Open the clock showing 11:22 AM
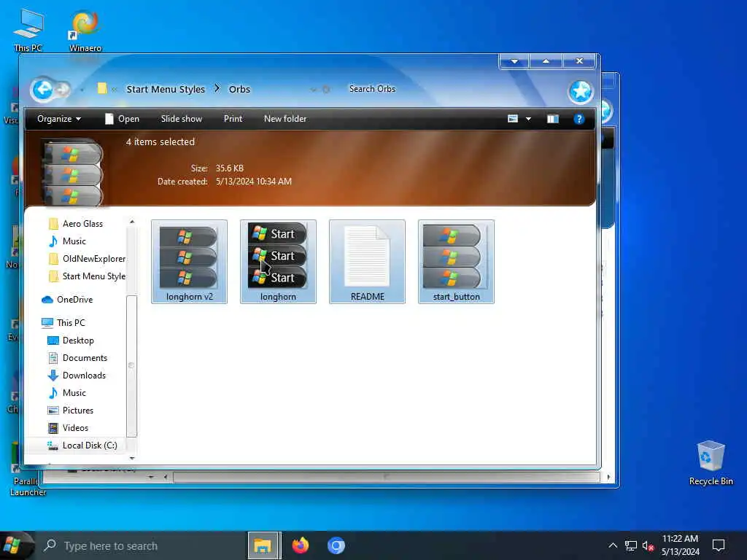The image size is (747, 560). (681, 545)
